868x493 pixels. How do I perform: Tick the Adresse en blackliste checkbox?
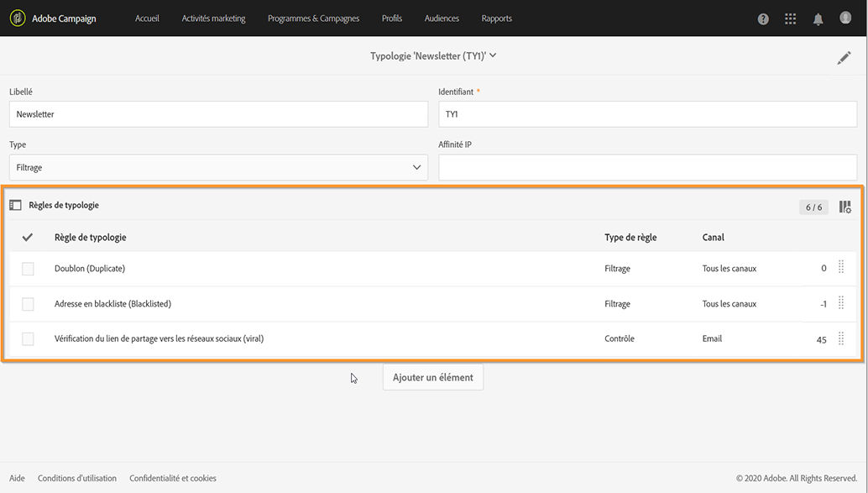click(28, 304)
